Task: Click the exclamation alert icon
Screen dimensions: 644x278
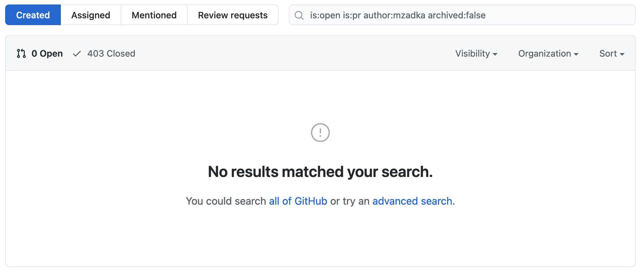Action: [x=320, y=132]
